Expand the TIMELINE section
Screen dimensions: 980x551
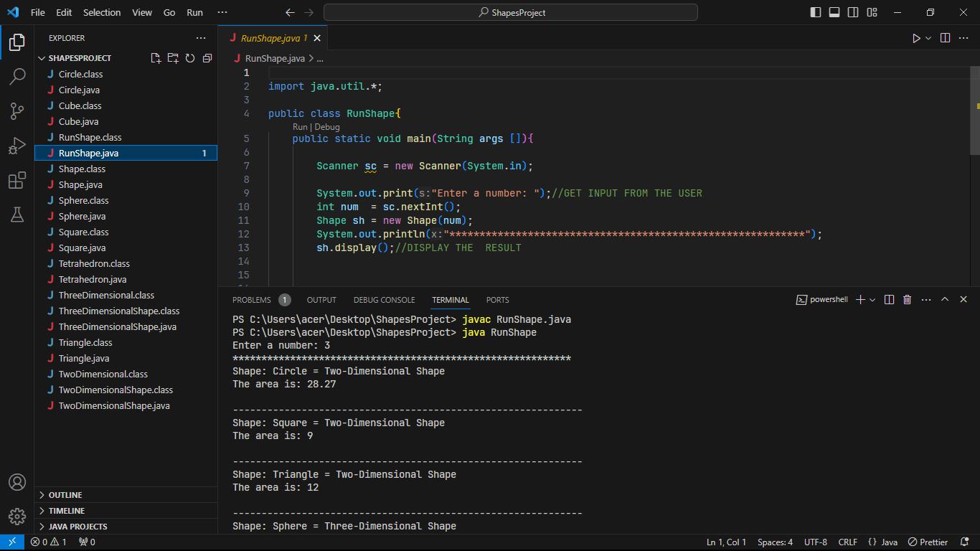pyautogui.click(x=126, y=511)
